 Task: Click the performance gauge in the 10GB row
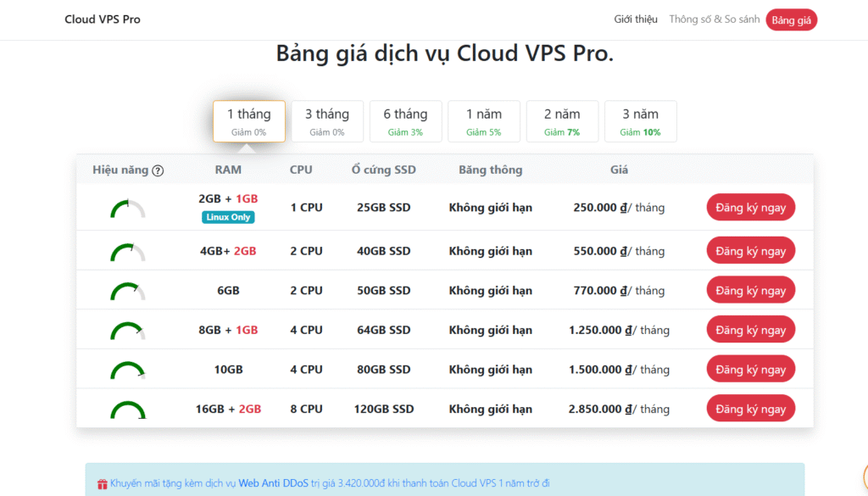127,371
